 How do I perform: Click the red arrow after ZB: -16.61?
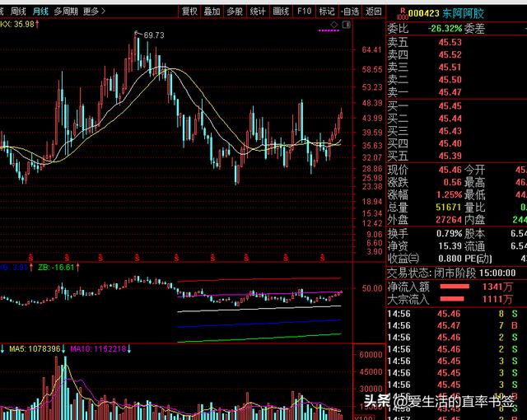click(x=80, y=267)
